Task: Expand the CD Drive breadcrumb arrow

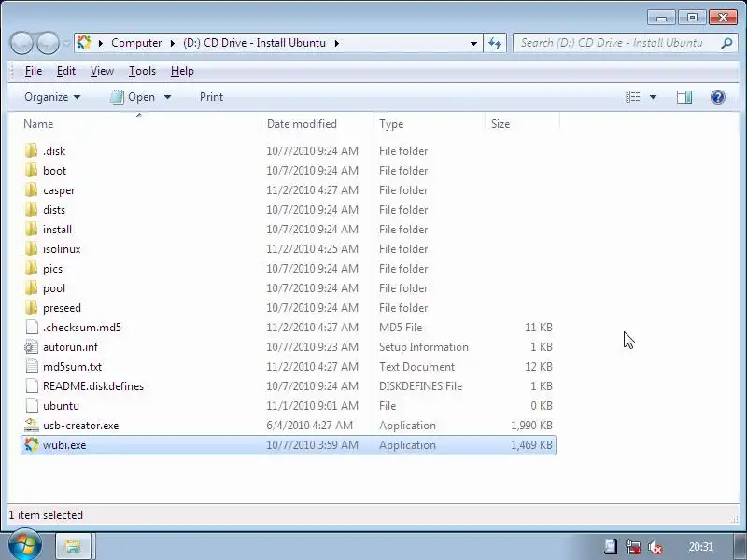Action: [x=337, y=43]
